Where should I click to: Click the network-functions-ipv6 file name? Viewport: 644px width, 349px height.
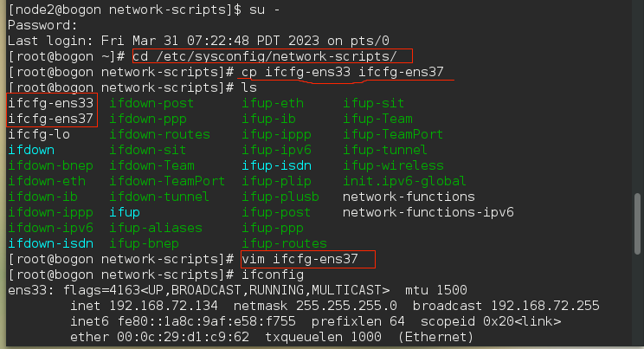428,212
